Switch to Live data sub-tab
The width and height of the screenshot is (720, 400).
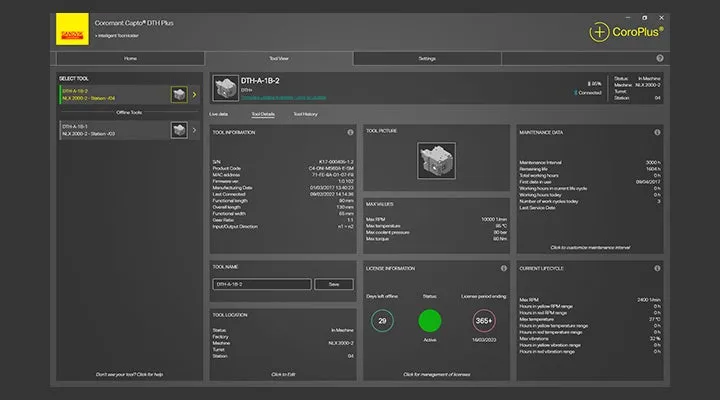click(x=219, y=114)
